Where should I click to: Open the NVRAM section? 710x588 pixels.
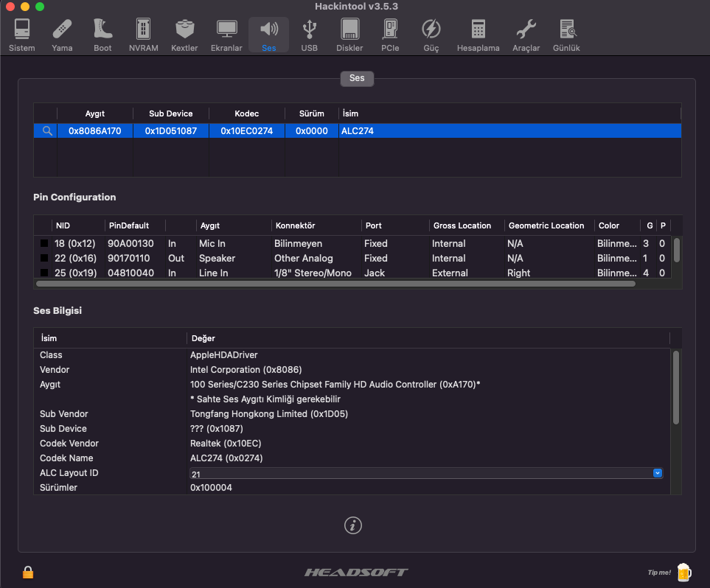coord(143,35)
